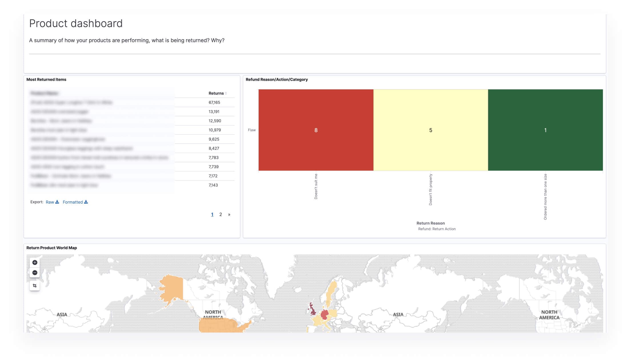Viewport: 631px width, 364px height.
Task: Select page 1 of returned items
Action: tap(212, 214)
